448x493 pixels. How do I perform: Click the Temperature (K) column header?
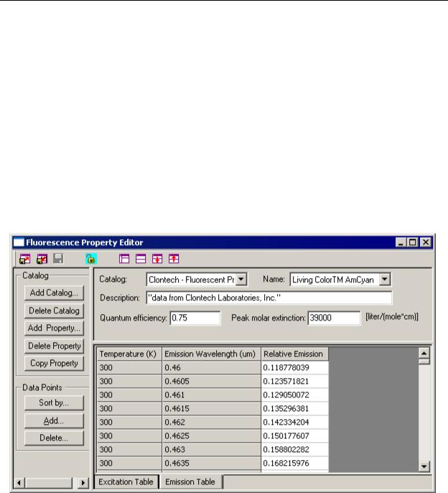129,354
